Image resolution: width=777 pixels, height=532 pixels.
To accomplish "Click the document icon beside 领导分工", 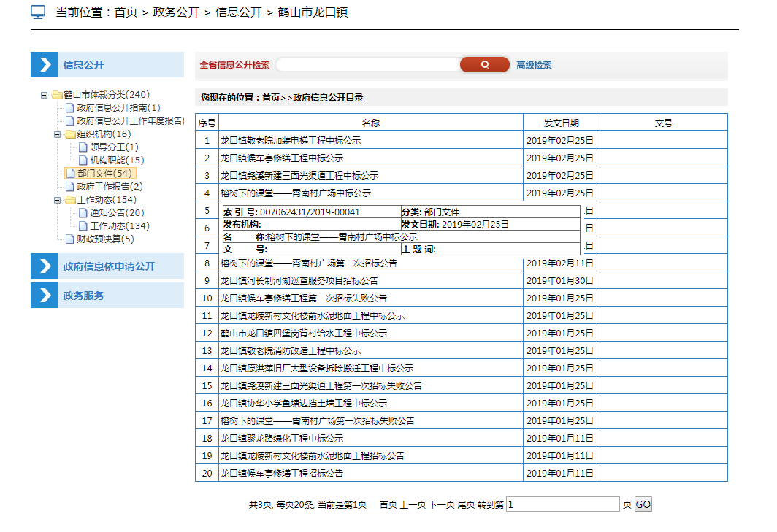I will pos(83,147).
